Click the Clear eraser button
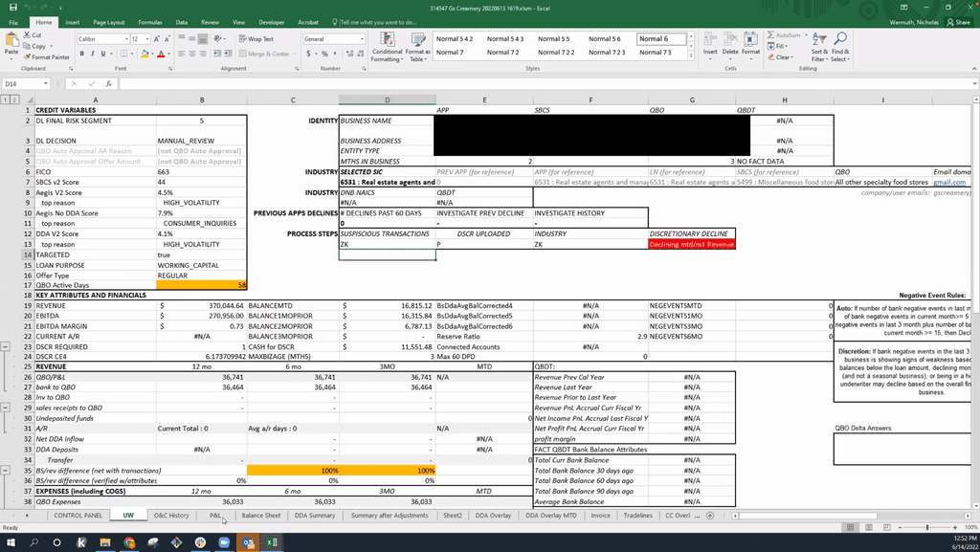 coord(780,56)
